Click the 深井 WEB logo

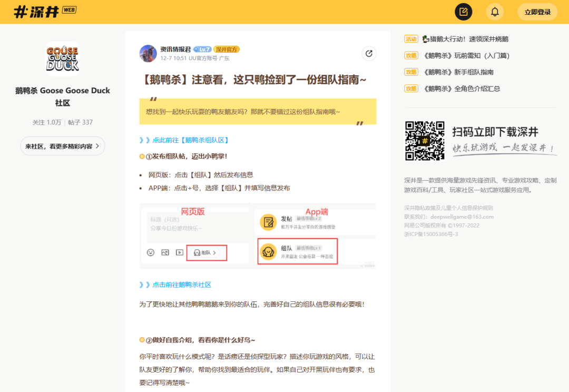pos(45,12)
